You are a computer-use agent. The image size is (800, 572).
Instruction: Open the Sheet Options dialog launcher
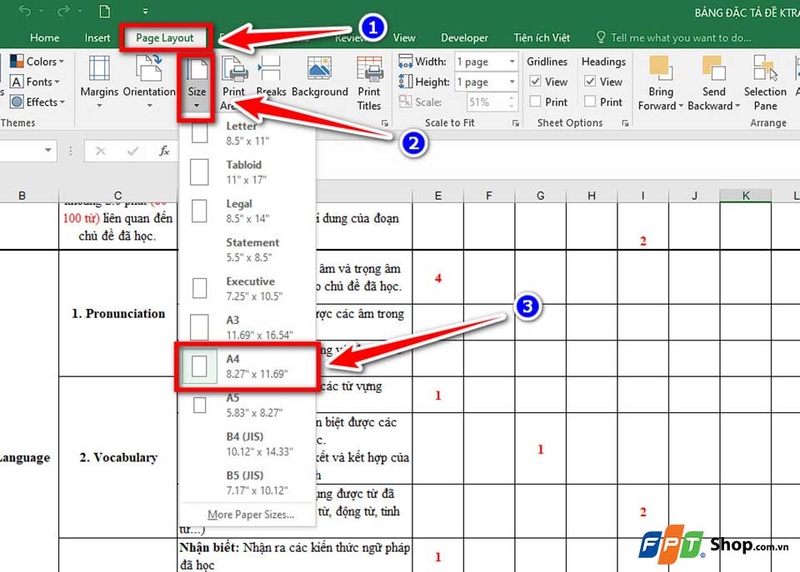[625, 123]
